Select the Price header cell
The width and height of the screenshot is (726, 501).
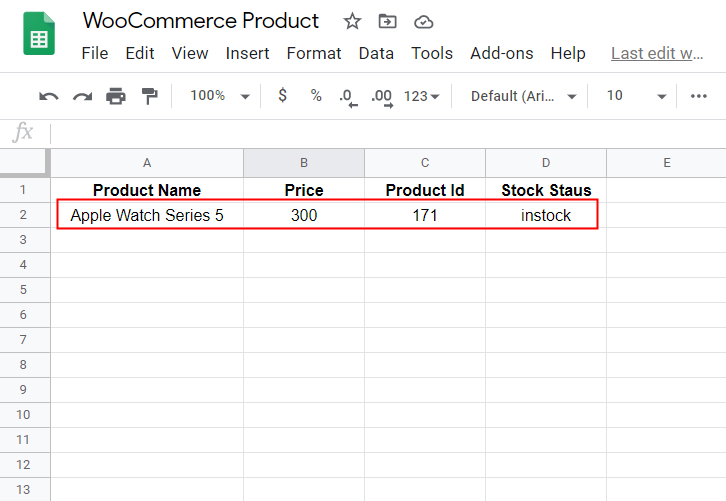coord(304,190)
